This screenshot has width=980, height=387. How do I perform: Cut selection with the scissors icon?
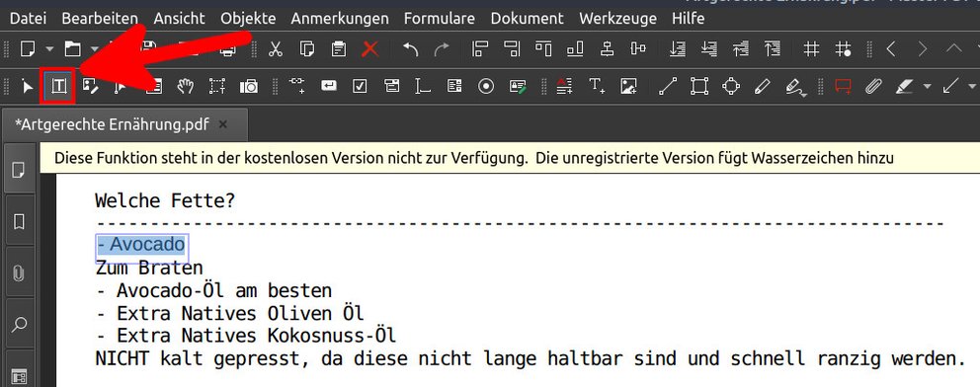(x=275, y=48)
